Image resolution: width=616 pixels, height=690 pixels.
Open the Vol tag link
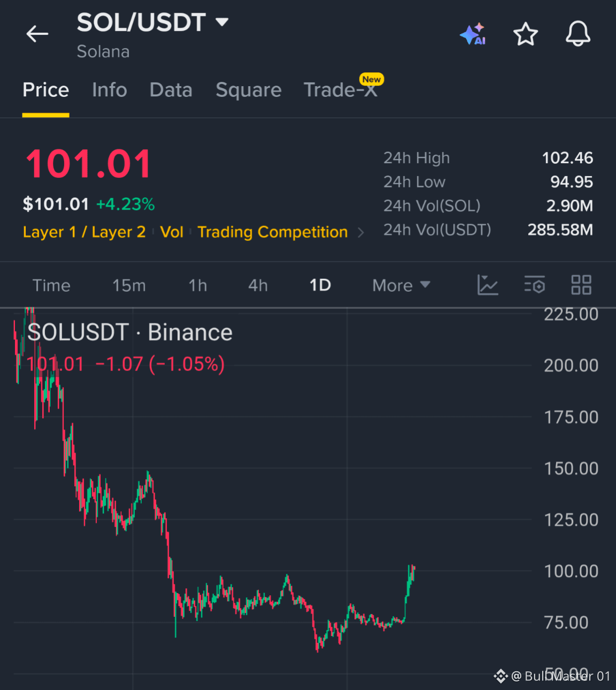click(x=172, y=232)
